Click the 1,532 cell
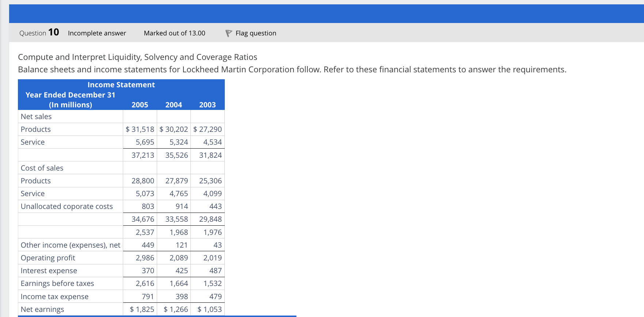This screenshot has width=644, height=317. pos(208,283)
